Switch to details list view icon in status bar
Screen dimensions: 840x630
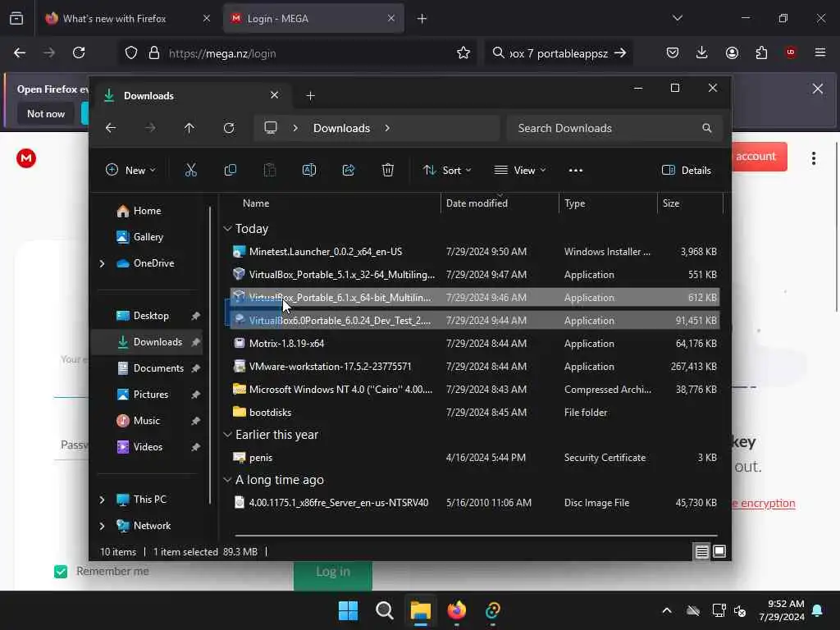point(702,551)
